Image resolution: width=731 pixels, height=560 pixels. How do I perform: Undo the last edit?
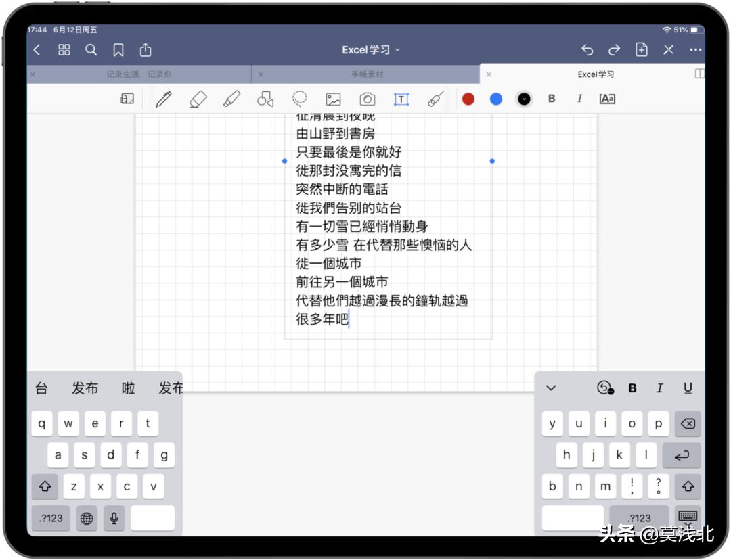click(x=587, y=49)
